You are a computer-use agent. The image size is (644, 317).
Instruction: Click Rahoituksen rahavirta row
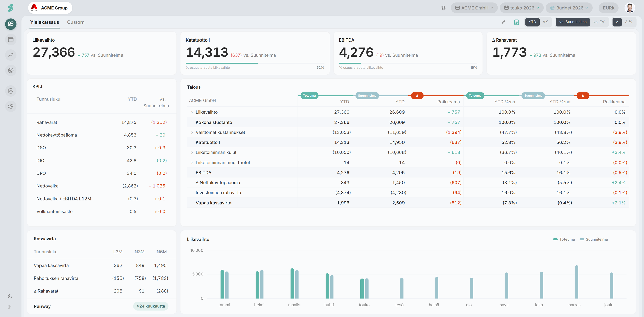102,278
